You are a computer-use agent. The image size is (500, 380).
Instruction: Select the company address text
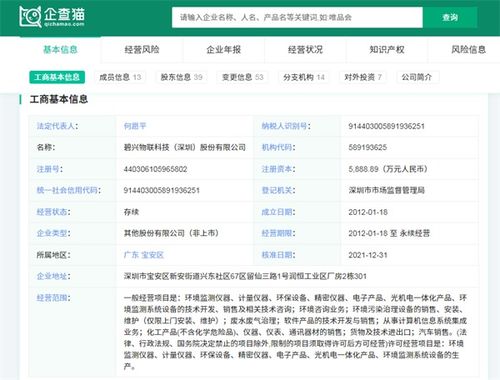pos(245,276)
